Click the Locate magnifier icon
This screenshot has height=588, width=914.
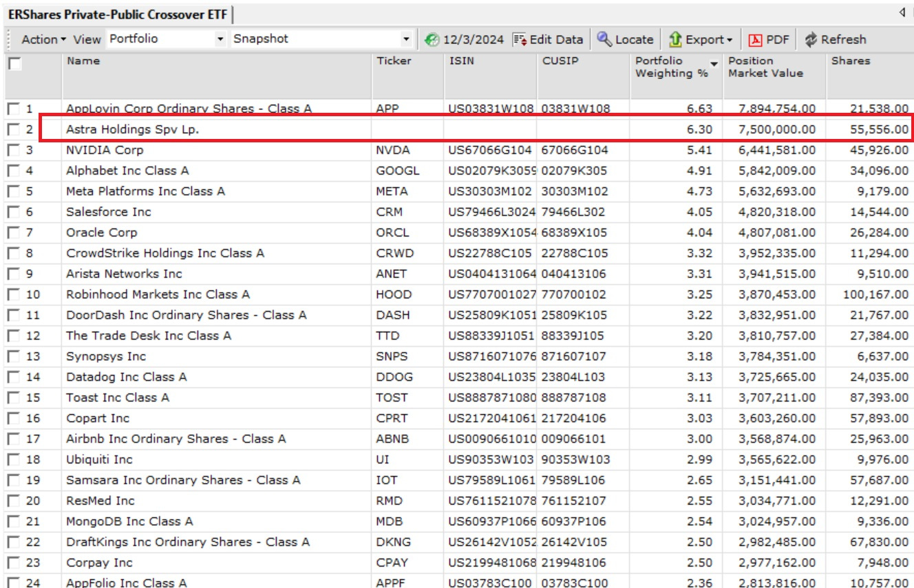(x=604, y=40)
